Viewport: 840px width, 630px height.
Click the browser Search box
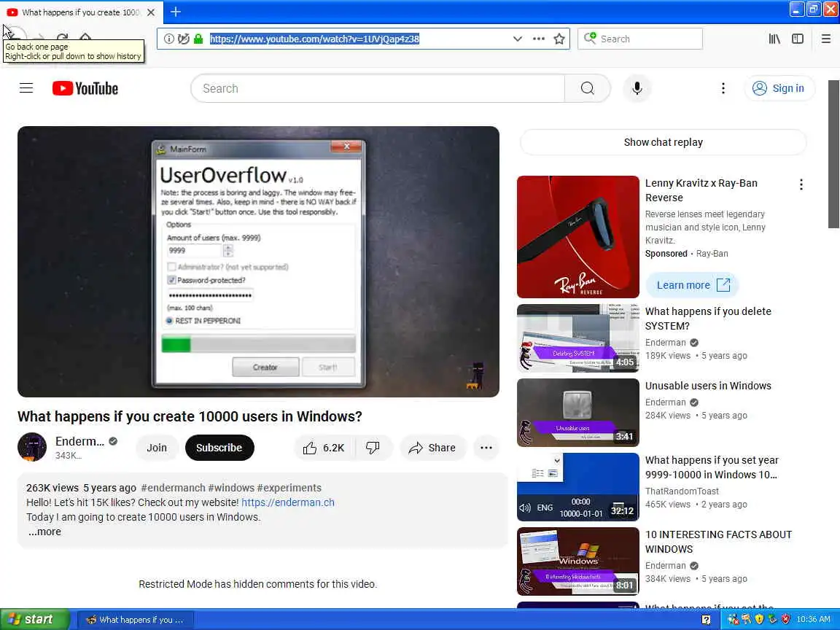coord(640,39)
